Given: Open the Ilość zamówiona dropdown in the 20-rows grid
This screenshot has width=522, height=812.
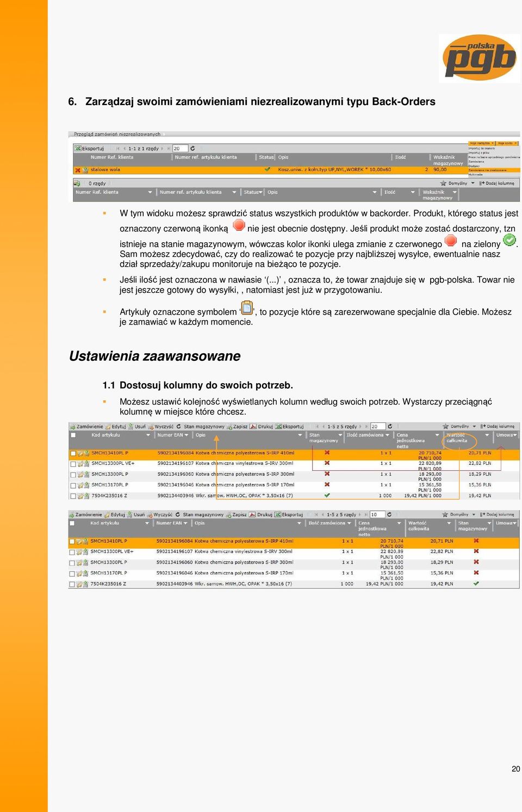Looking at the screenshot, I should coord(388,435).
